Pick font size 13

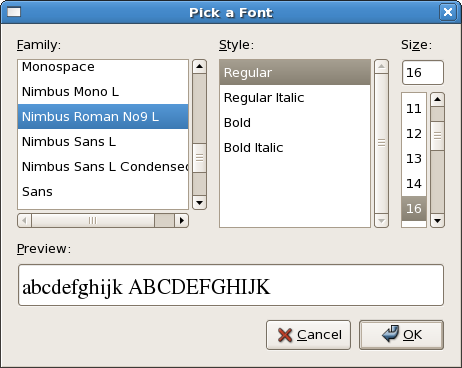pyautogui.click(x=414, y=159)
